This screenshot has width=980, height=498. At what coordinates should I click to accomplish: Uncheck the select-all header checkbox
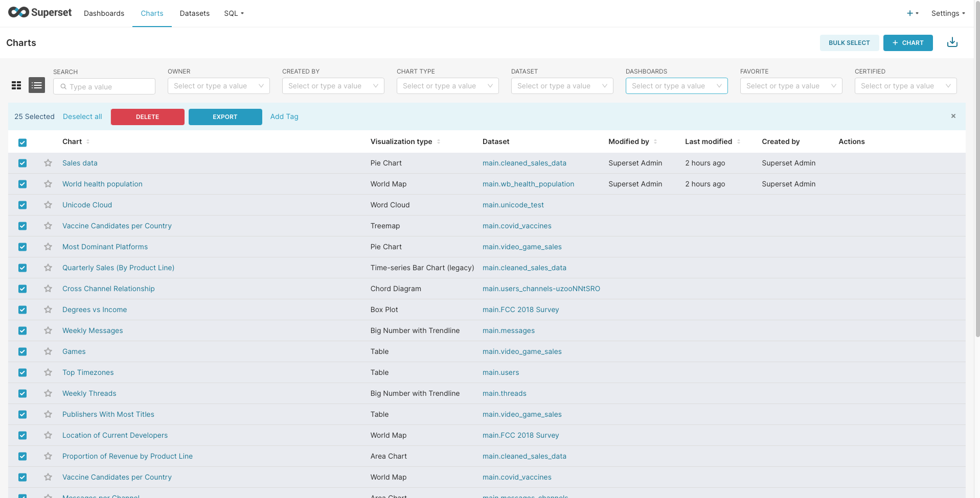pyautogui.click(x=22, y=143)
